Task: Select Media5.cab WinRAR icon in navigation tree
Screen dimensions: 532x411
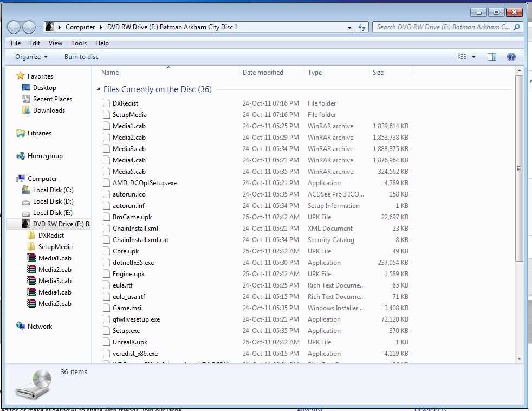Action: click(x=31, y=303)
